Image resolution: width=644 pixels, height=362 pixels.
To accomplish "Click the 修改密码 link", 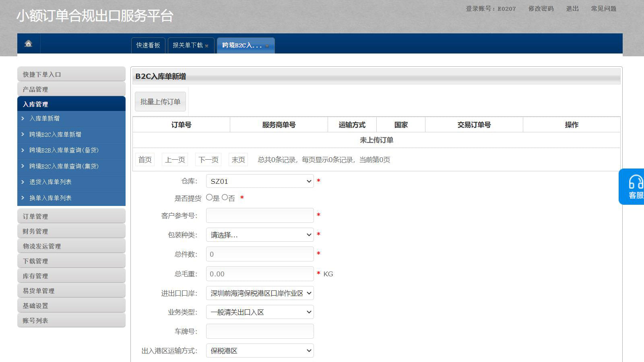I will click(x=541, y=8).
